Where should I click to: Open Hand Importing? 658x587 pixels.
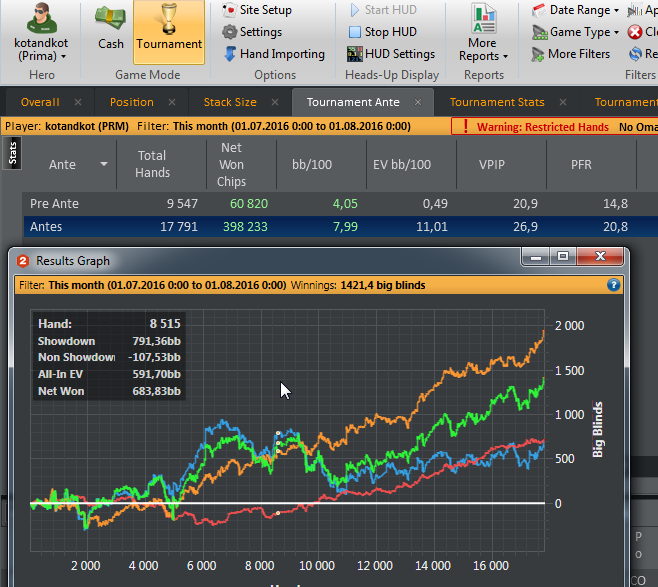point(274,54)
